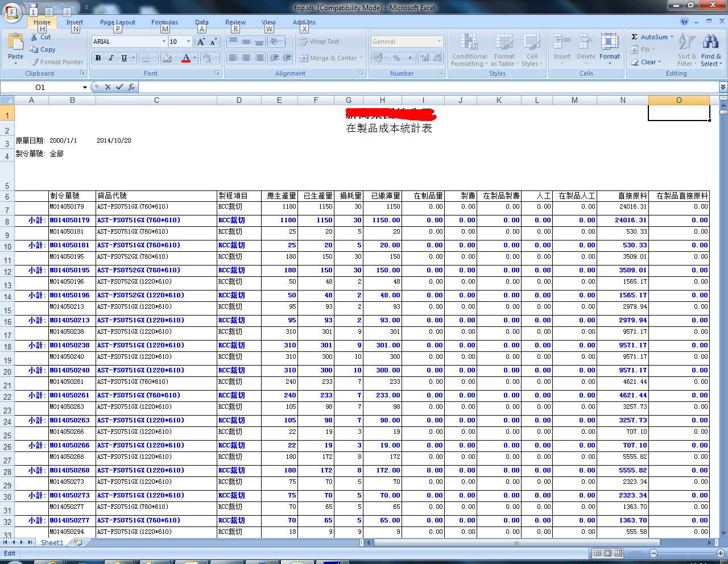Viewport: 728px width, 564px height.
Task: Insert a new worksheet tab
Action: click(78, 542)
